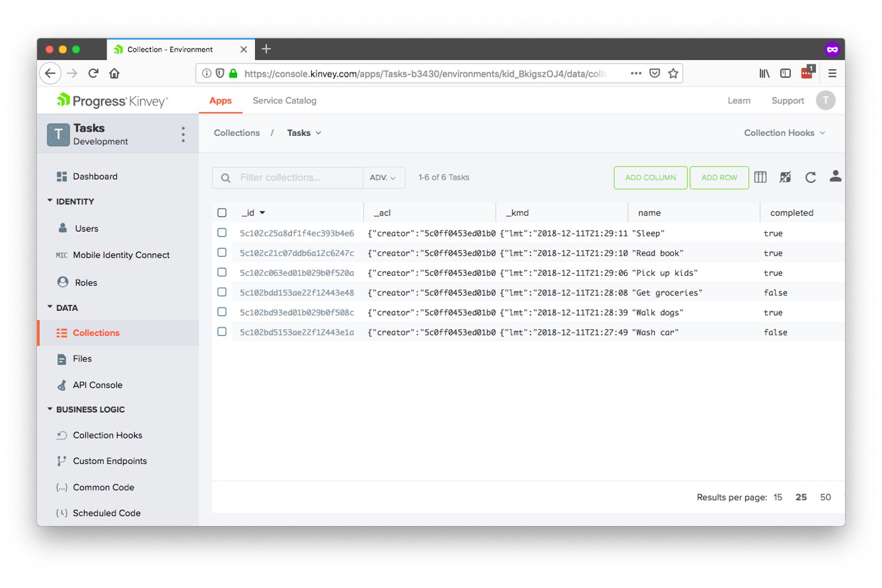Switch to the Apps tab
This screenshot has height=588, width=882.
point(220,101)
